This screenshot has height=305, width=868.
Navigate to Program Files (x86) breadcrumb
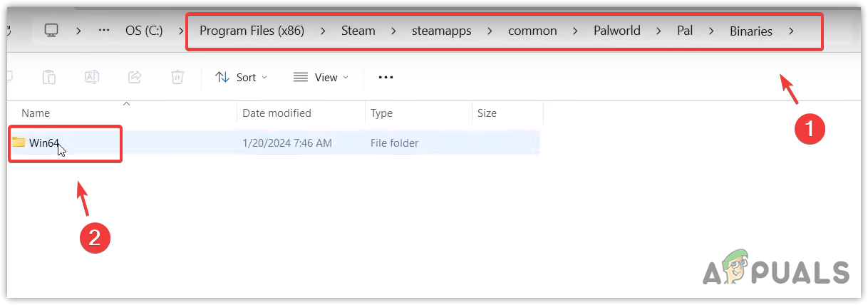pos(252,31)
